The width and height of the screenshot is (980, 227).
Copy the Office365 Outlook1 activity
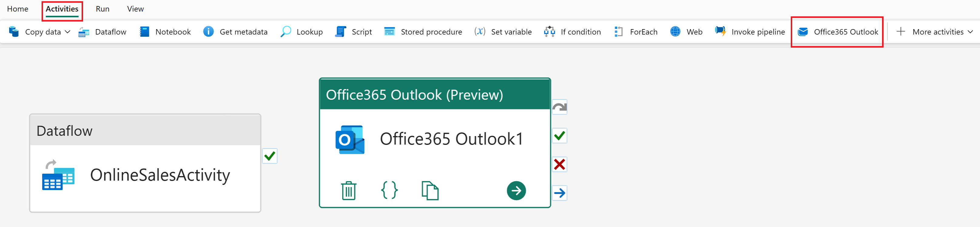430,190
